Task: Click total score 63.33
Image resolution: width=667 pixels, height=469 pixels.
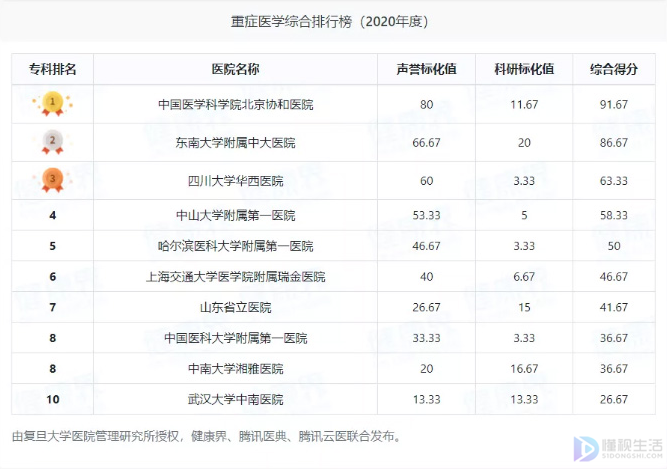Action: tap(614, 181)
